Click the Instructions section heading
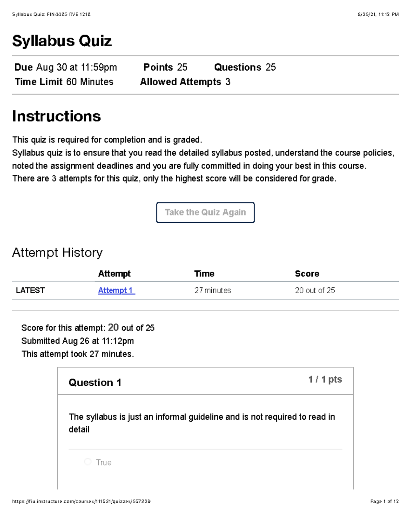 coord(57,116)
